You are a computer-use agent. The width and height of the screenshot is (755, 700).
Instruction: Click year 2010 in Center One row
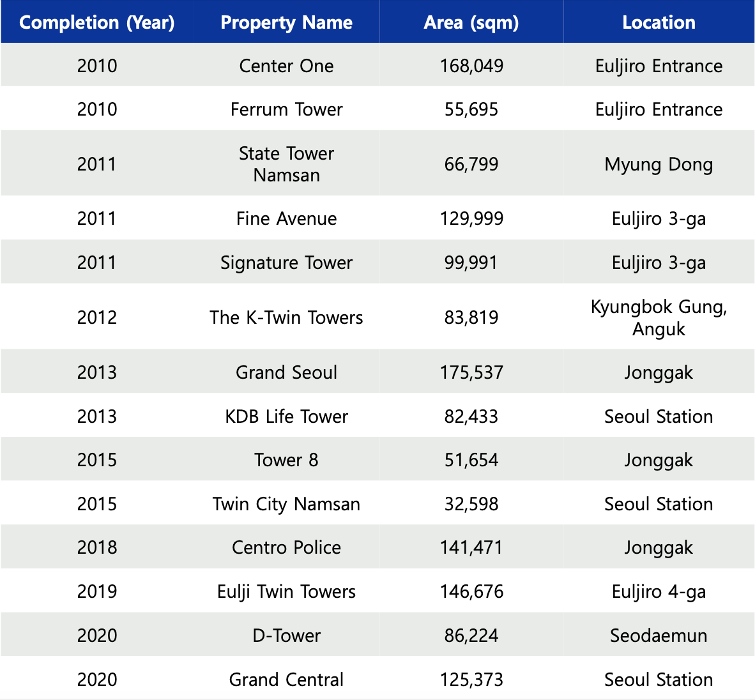[x=97, y=66]
